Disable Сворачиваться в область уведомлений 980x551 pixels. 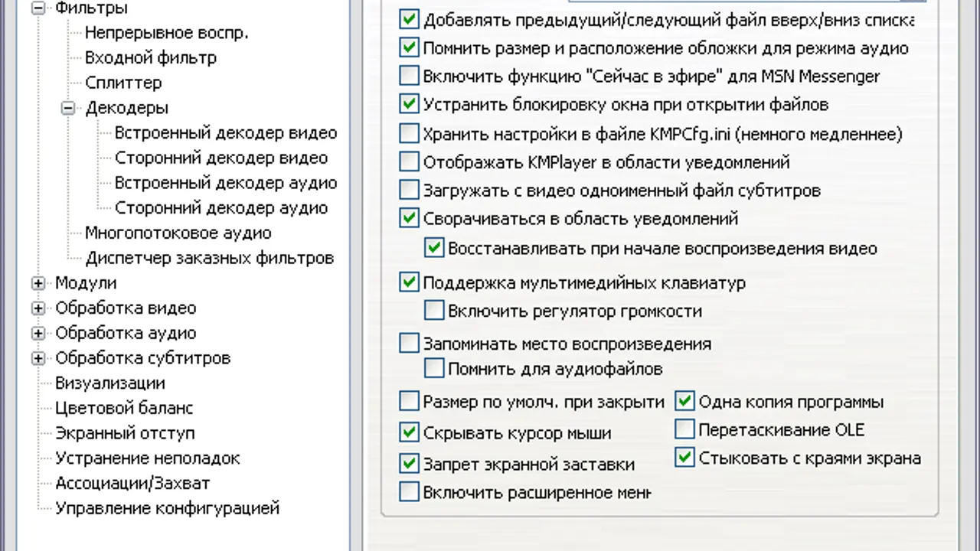click(x=410, y=218)
